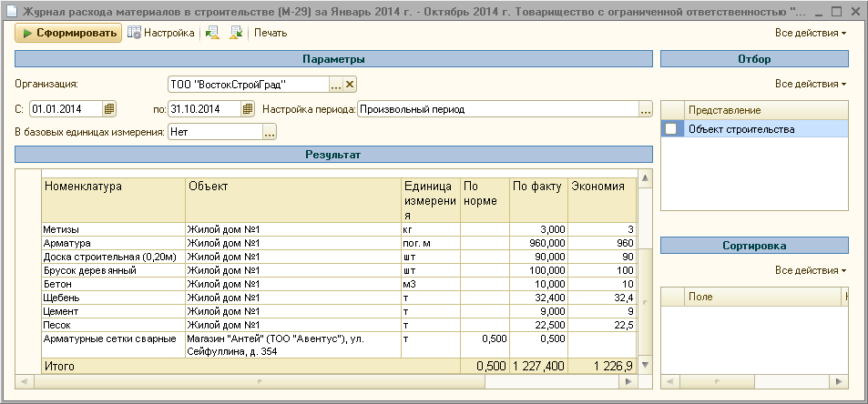
Task: Click the Параметры section header
Action: [x=333, y=59]
